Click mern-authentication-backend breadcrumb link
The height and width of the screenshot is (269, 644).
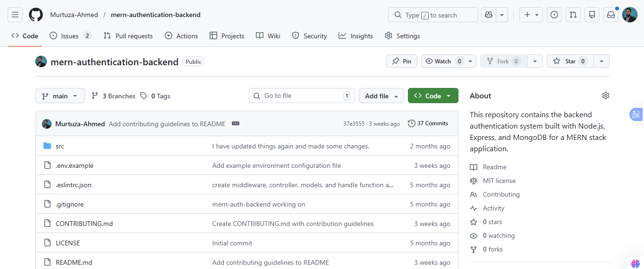click(156, 15)
